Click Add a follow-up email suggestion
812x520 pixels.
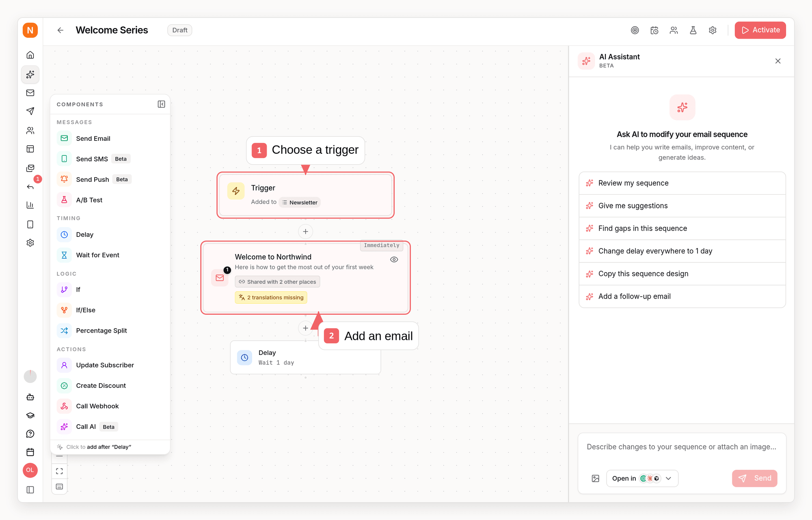click(682, 297)
